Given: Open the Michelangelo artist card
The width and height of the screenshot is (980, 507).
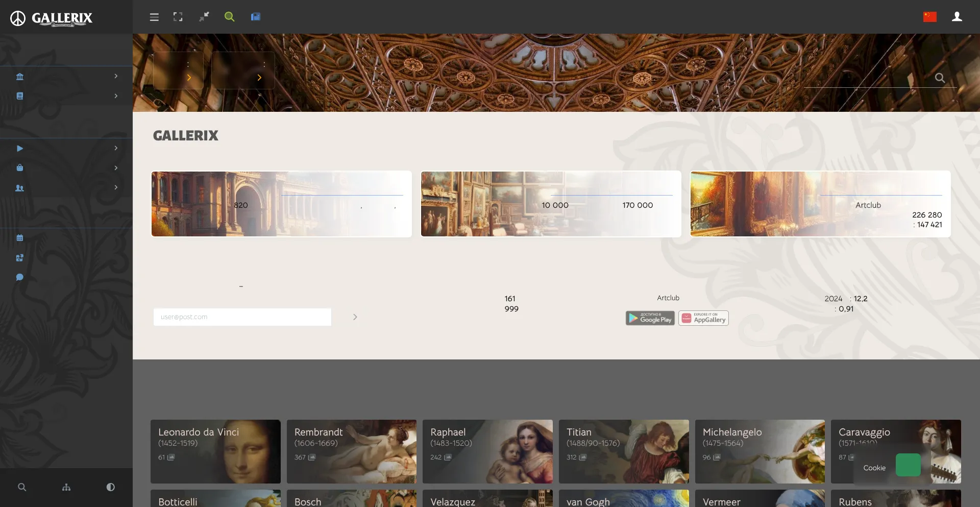Looking at the screenshot, I should [x=760, y=451].
